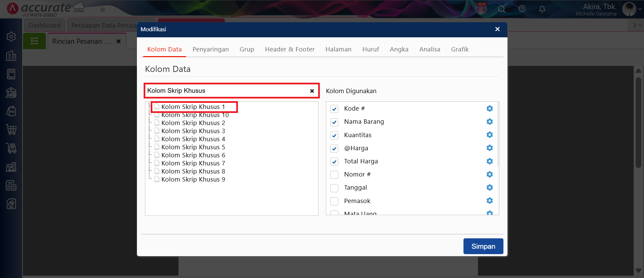Image resolution: width=644 pixels, height=278 pixels.
Task: Open the notifications bell
Action: tap(542, 9)
